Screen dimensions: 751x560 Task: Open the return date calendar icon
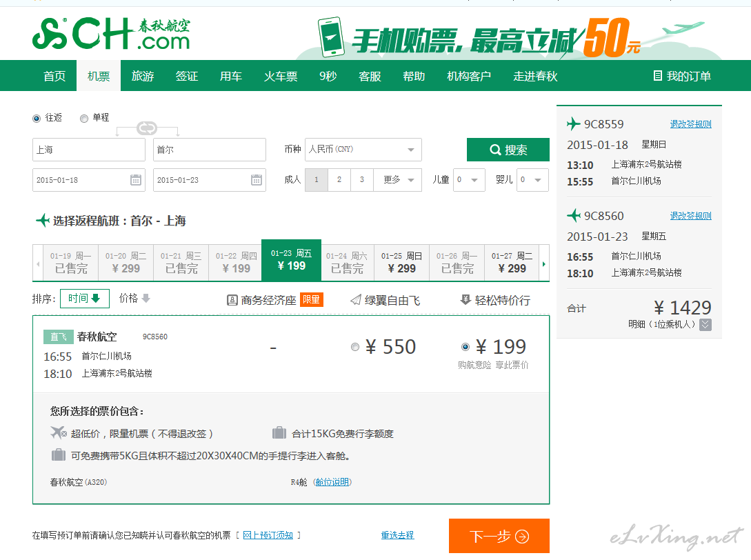tap(257, 180)
